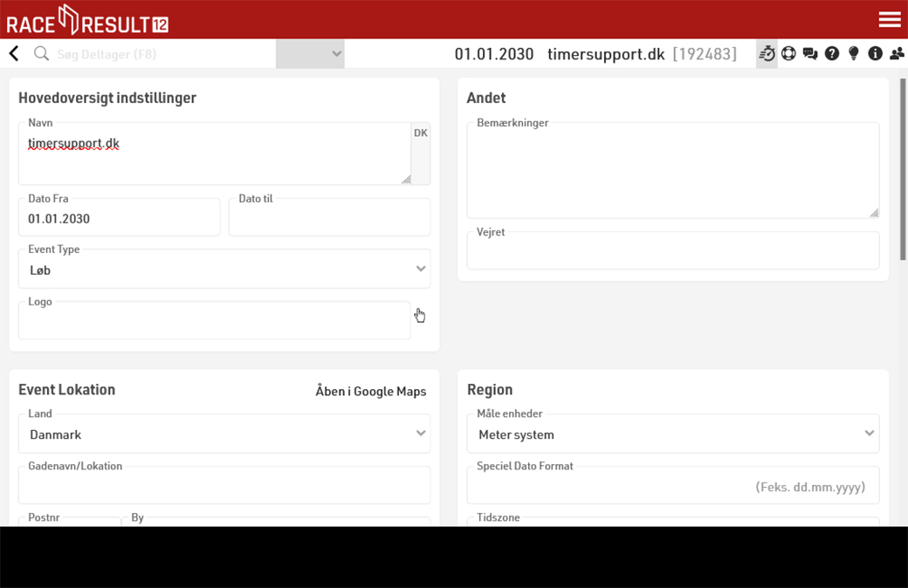This screenshot has width=908, height=588.
Task: Click the hand pointer icon beside Logo
Action: [420, 315]
